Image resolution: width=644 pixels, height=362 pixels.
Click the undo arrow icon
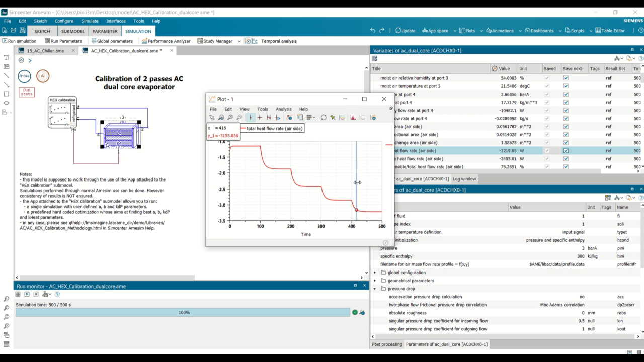[x=373, y=31]
